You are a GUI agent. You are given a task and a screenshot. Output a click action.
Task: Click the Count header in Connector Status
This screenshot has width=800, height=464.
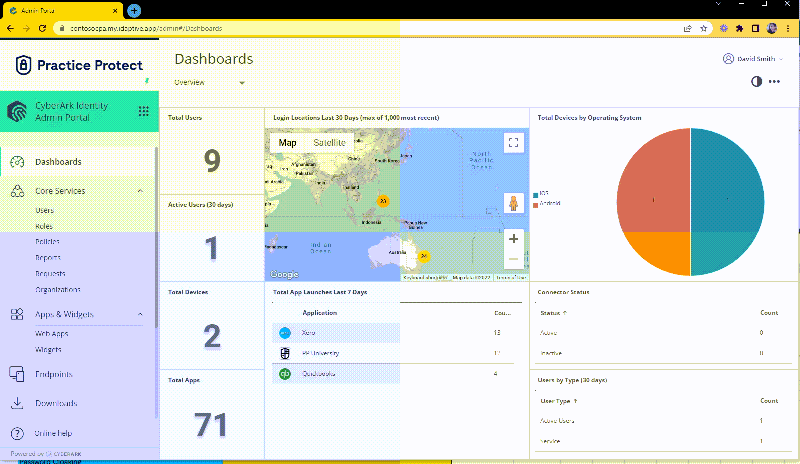point(769,313)
